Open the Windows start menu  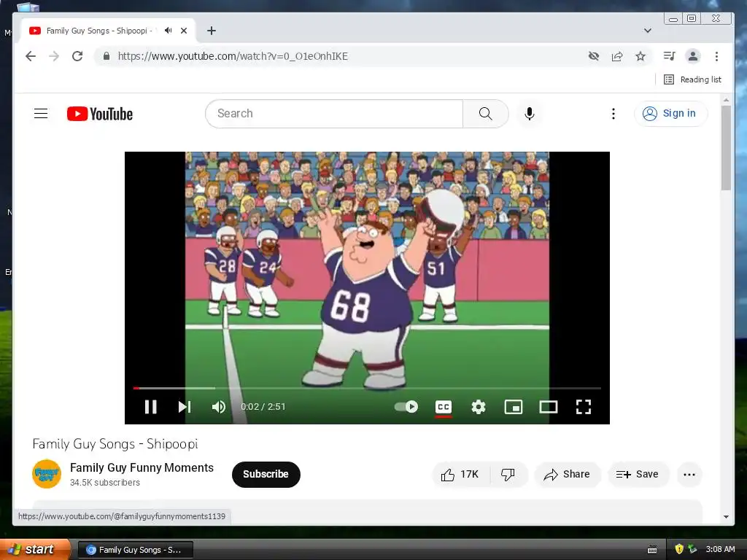(34, 550)
